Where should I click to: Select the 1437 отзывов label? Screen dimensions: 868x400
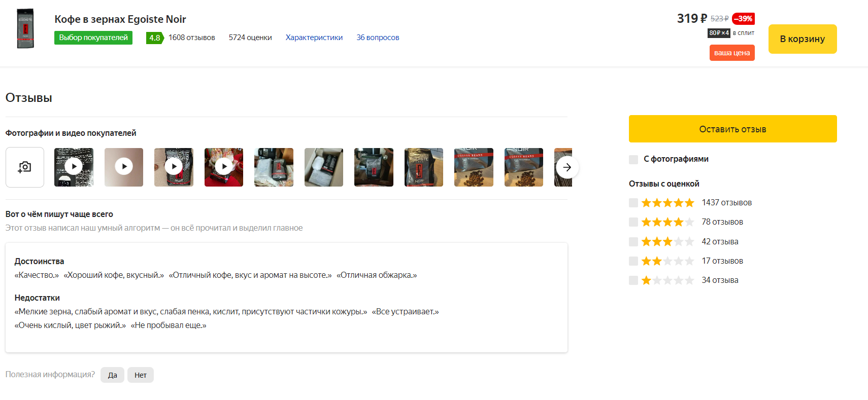[727, 203]
